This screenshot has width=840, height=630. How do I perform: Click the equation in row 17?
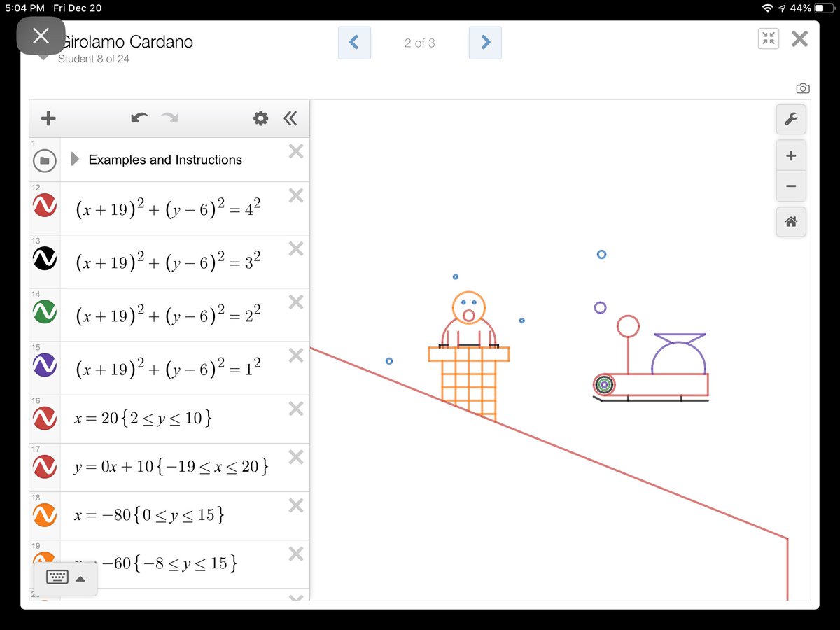point(168,467)
